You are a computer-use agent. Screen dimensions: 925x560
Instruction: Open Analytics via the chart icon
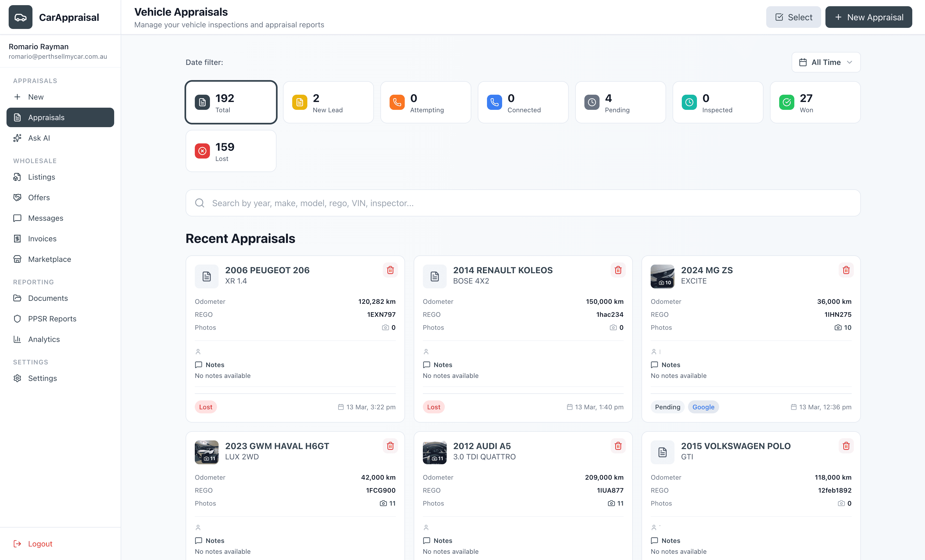point(18,339)
